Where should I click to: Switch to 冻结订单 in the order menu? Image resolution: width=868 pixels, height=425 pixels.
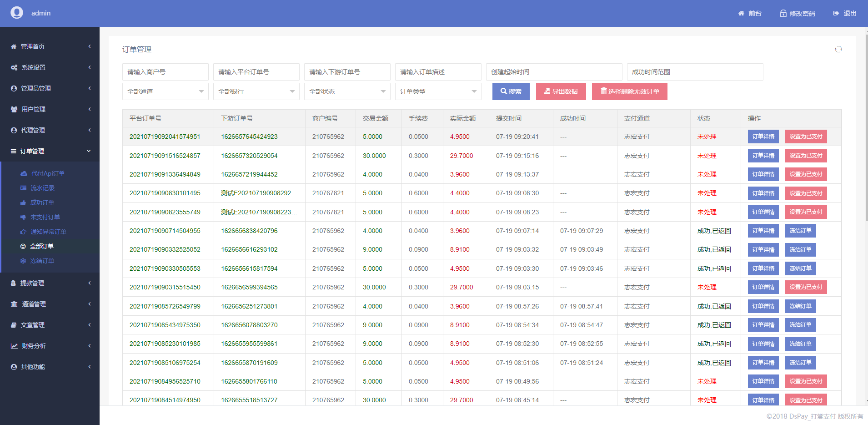tap(42, 261)
